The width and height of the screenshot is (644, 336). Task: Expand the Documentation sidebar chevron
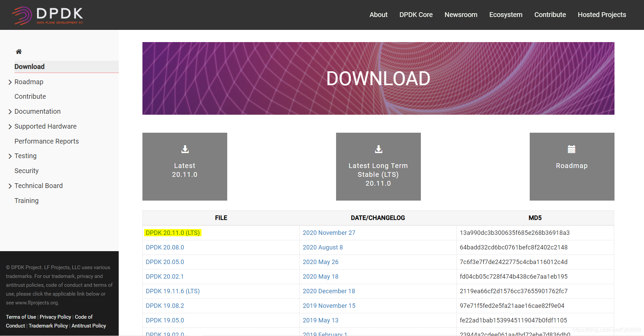coord(10,112)
